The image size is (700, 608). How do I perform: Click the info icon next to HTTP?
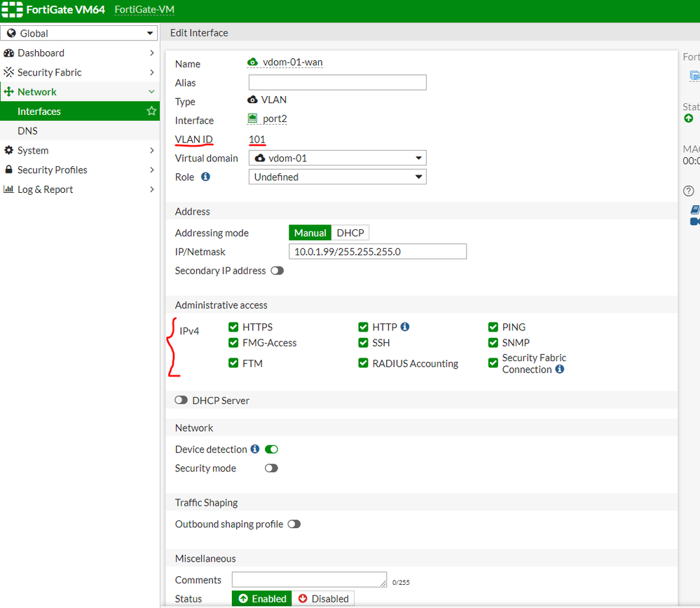(405, 327)
